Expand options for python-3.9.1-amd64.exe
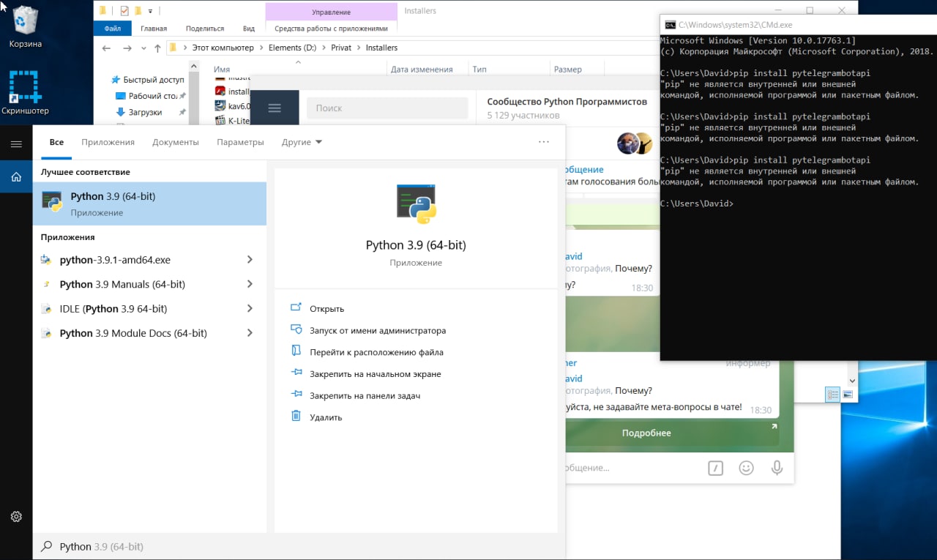 [x=250, y=260]
